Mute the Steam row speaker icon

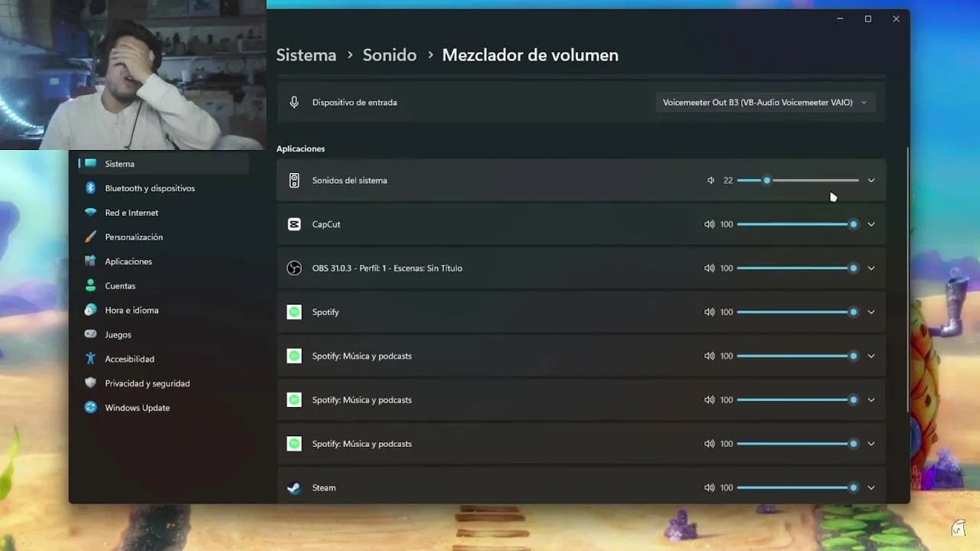click(710, 487)
